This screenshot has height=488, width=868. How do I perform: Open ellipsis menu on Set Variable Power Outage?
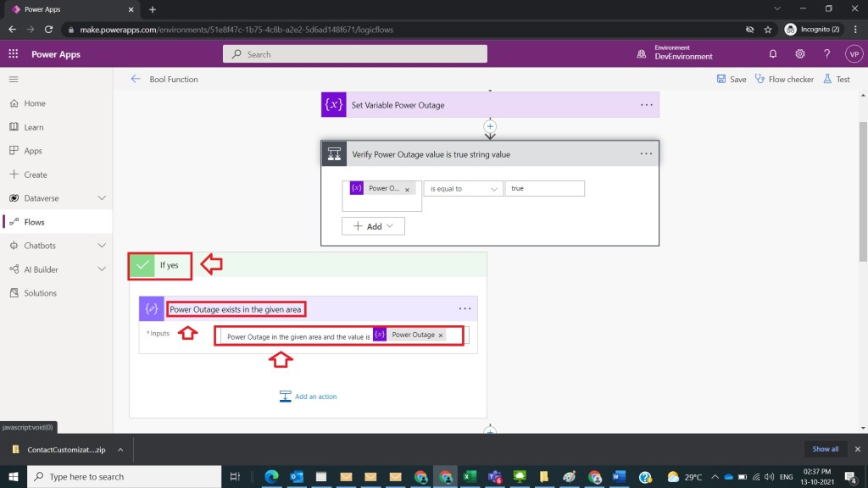[x=647, y=105]
